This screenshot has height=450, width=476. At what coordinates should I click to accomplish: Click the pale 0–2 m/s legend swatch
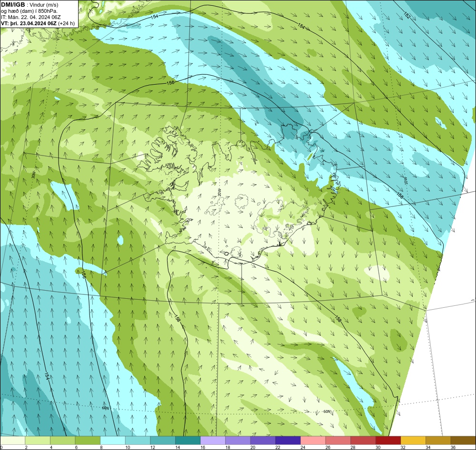coord(12,440)
